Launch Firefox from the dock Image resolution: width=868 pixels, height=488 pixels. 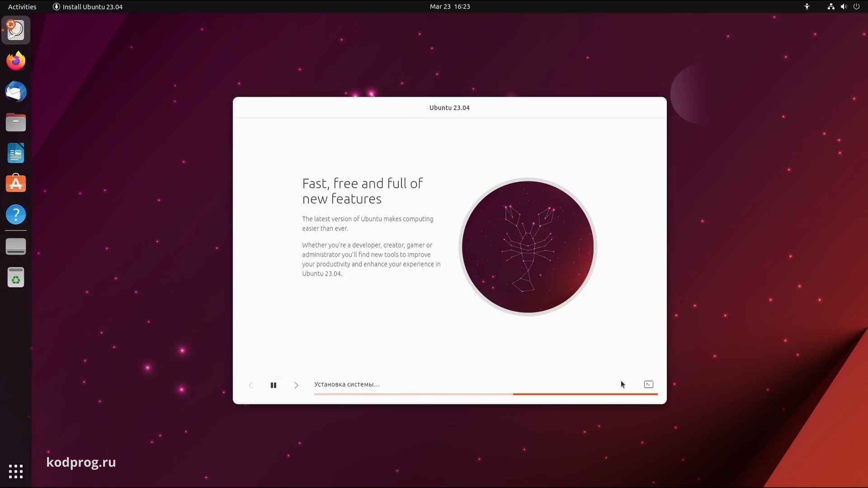tap(16, 61)
